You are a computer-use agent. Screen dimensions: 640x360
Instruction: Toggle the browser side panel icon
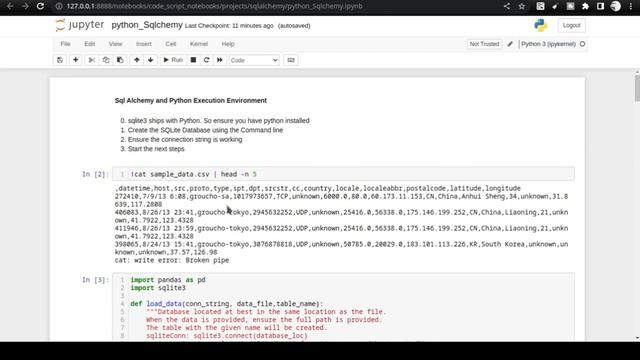click(600, 6)
